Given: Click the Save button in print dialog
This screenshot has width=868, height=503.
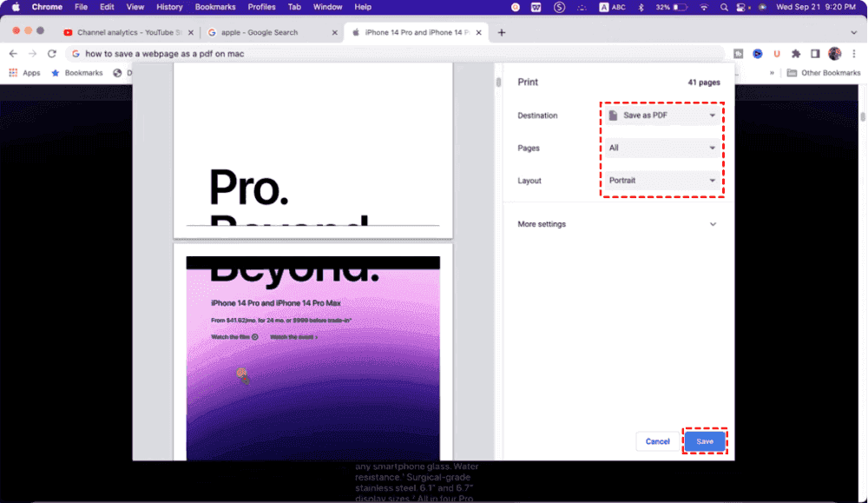Looking at the screenshot, I should (x=705, y=441).
